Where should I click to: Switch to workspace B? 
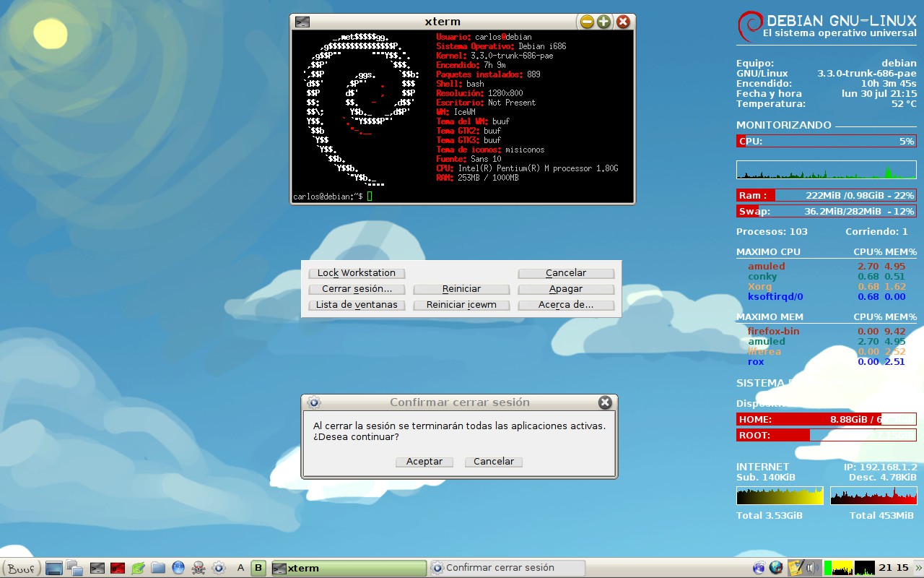point(258,568)
